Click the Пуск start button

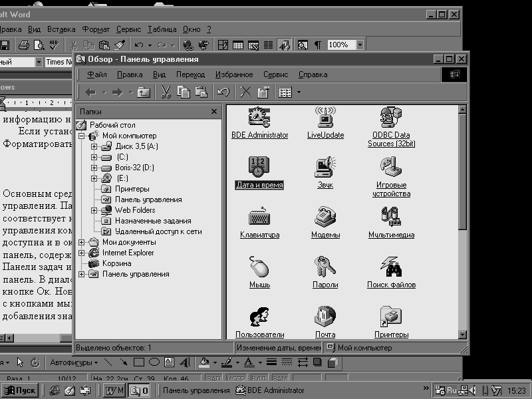point(19,390)
